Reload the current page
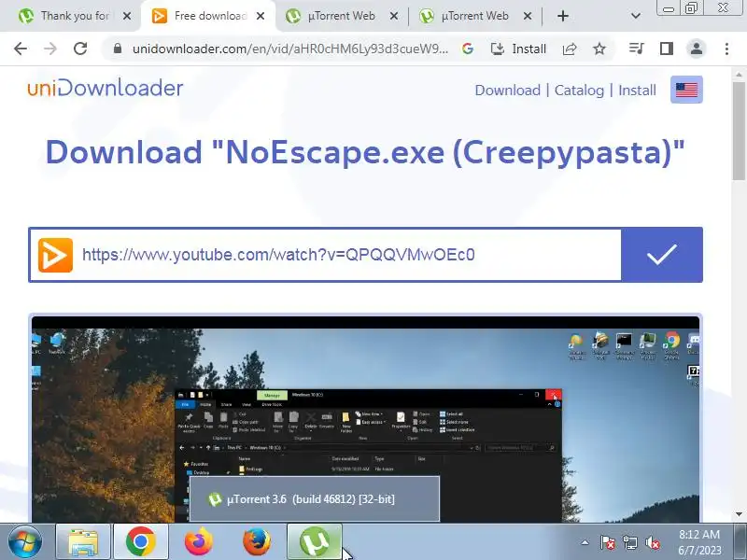 (x=80, y=49)
